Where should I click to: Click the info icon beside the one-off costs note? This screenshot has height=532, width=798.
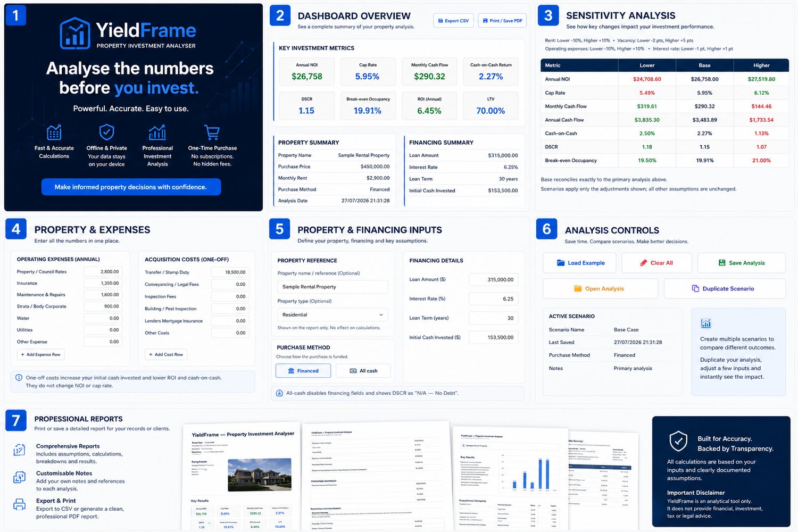tap(19, 378)
